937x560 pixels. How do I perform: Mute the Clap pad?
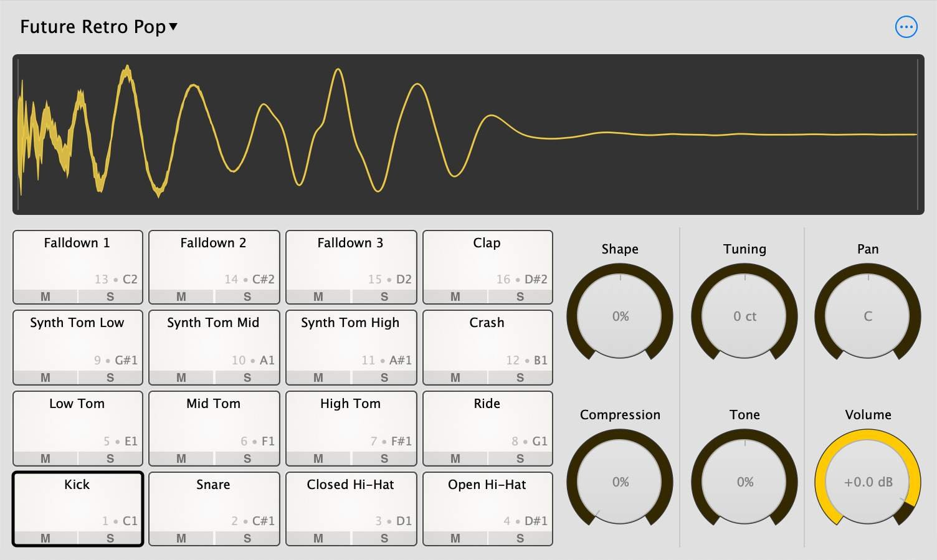coord(455,297)
